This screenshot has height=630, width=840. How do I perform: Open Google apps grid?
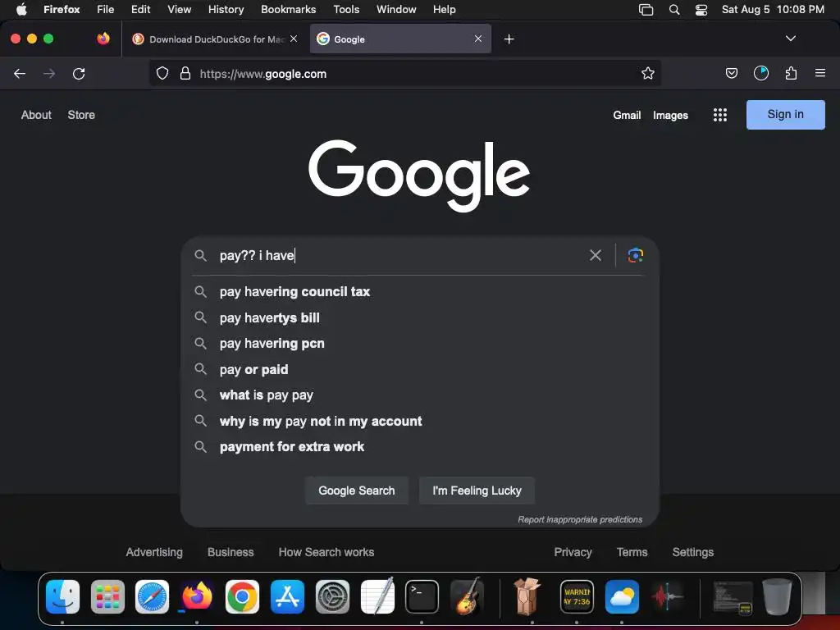720,115
